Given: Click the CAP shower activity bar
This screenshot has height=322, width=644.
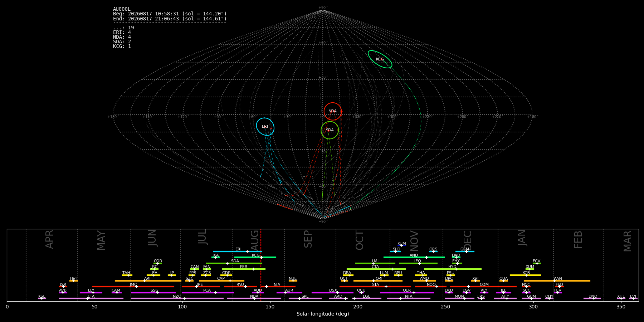Looking at the screenshot, I should coord(222,281).
